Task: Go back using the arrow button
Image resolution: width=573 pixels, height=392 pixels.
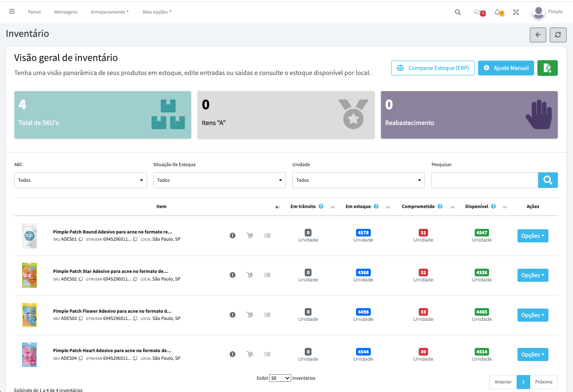Action: click(538, 35)
